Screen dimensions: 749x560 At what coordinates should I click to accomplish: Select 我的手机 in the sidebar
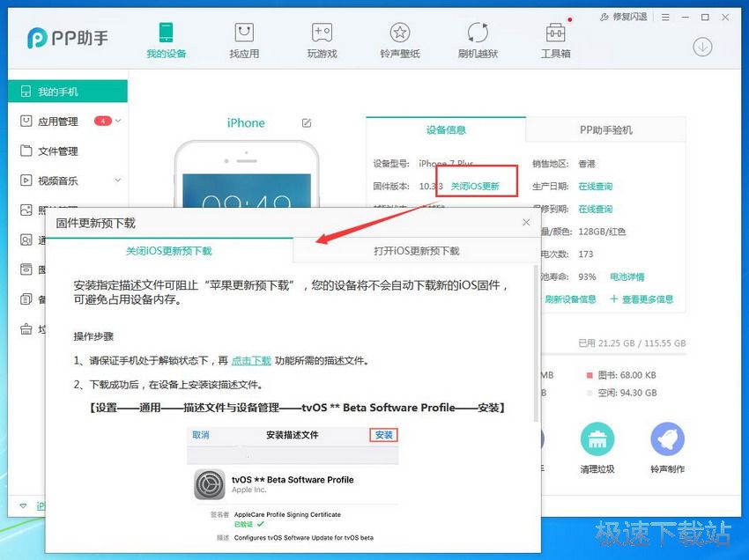click(67, 92)
